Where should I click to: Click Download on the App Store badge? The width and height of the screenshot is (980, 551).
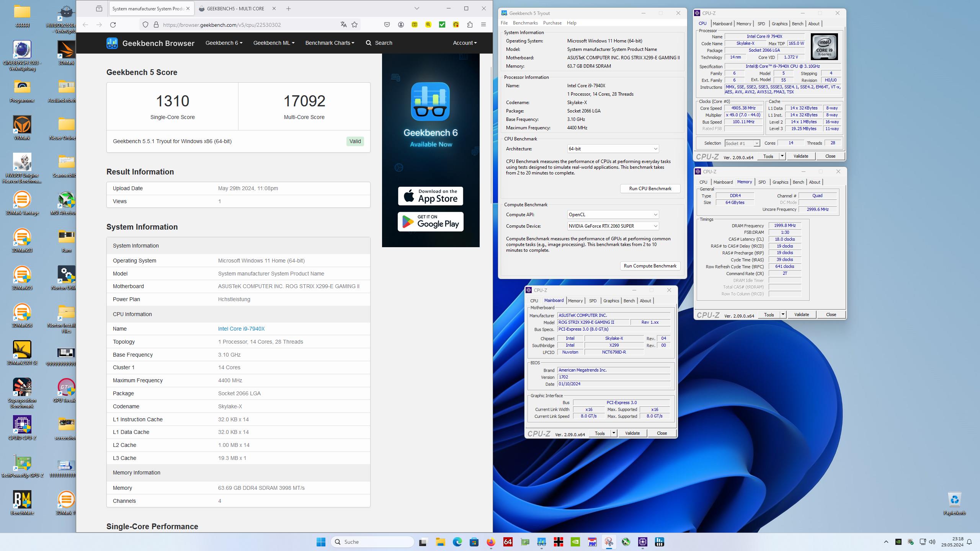tap(430, 196)
